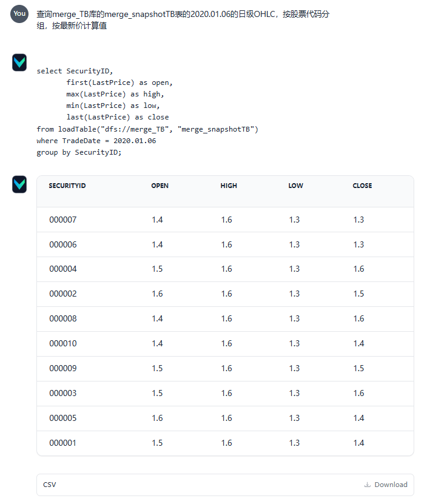Click the user's query about merge_TB OHLC
This screenshot has height=504, width=430.
[x=183, y=19]
